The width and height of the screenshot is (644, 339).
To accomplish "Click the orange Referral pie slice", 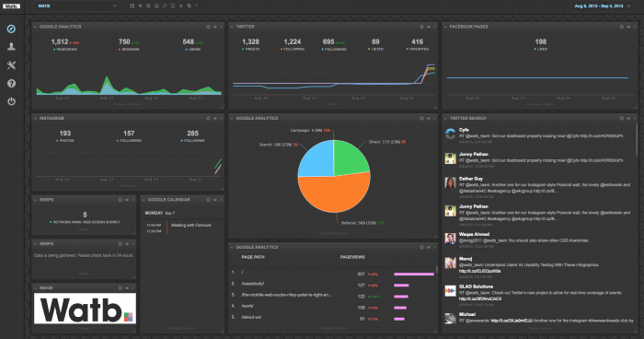I will tap(333, 193).
